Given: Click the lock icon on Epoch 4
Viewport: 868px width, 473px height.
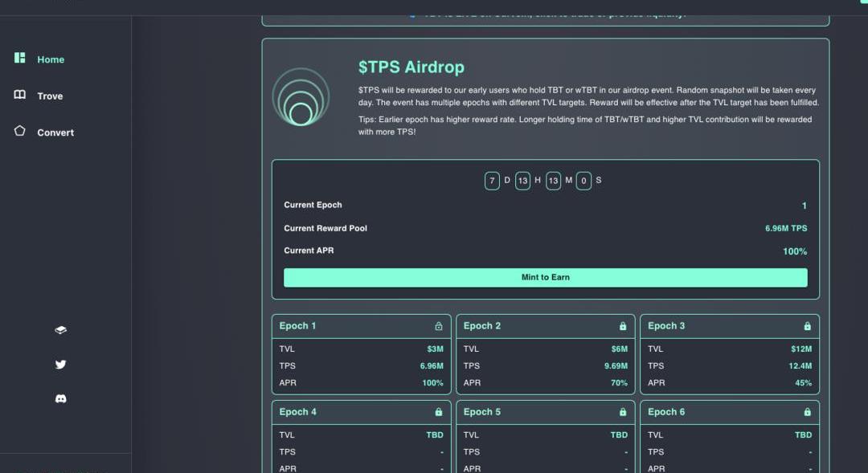Looking at the screenshot, I should pos(438,412).
